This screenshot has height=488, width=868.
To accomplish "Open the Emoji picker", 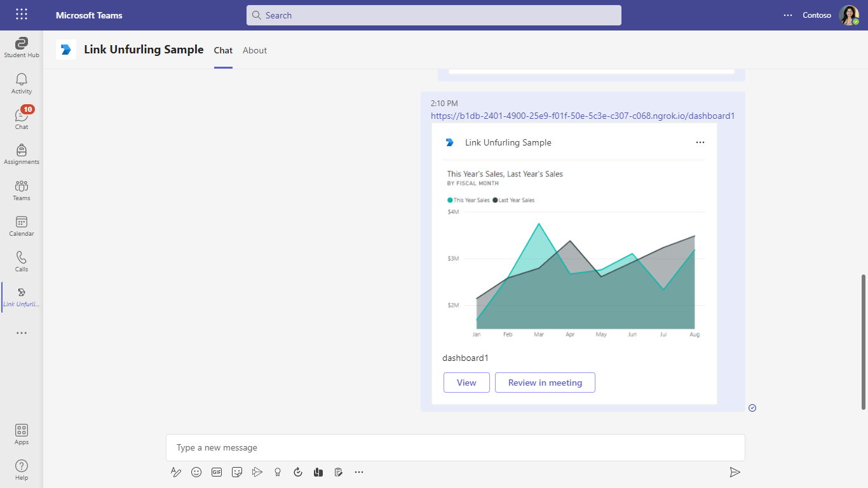I will (x=196, y=472).
